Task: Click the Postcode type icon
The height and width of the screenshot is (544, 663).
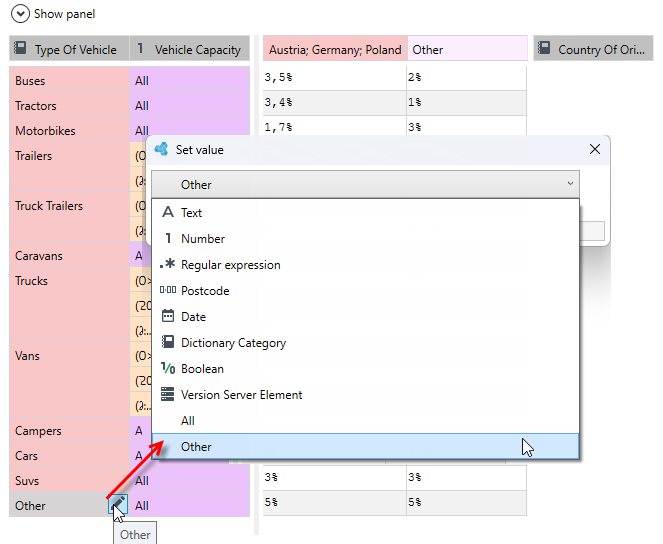Action: coord(168,290)
